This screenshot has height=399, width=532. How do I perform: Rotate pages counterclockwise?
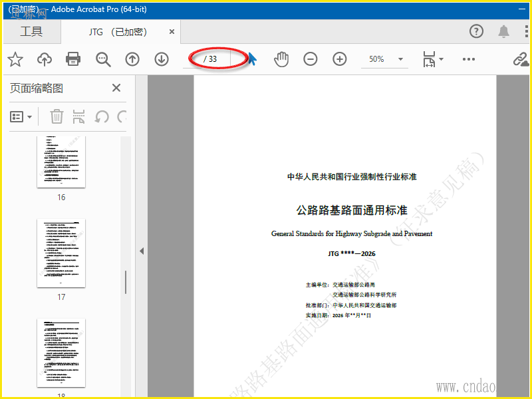click(102, 117)
